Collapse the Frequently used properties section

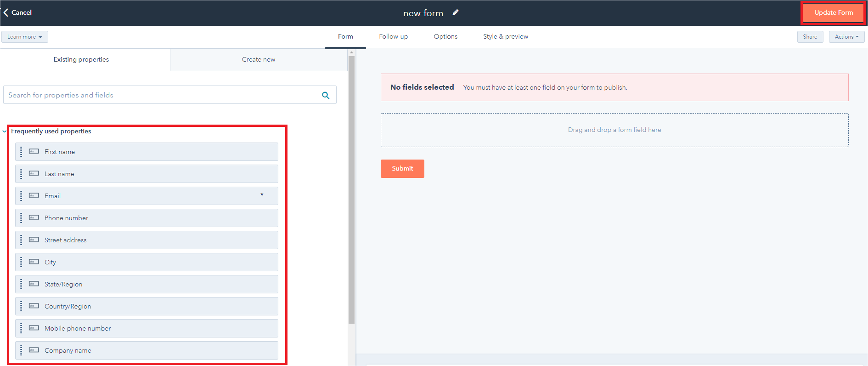click(5, 132)
